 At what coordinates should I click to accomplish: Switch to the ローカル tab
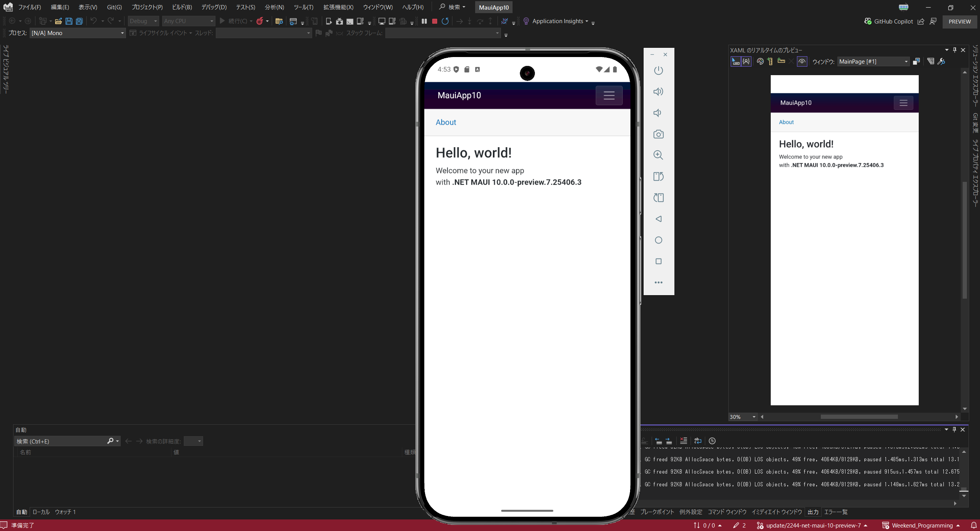pos(41,512)
